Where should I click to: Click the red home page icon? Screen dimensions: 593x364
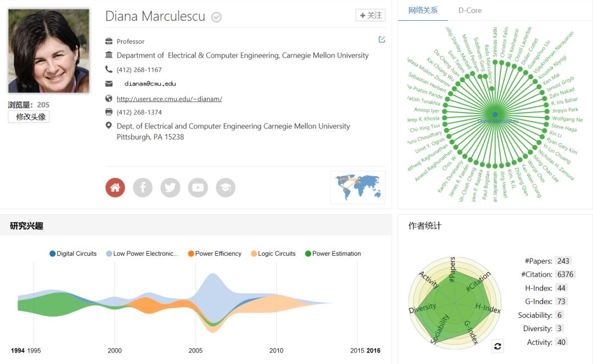pos(115,188)
